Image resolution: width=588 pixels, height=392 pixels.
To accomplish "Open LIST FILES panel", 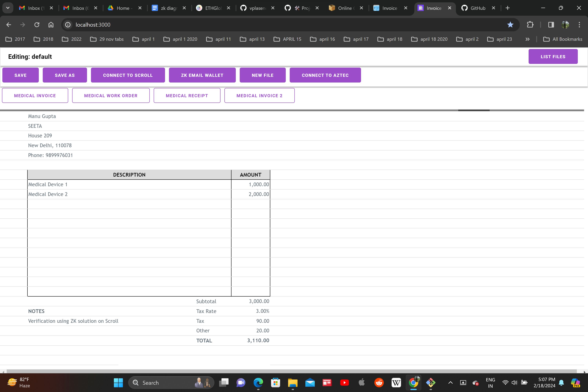I will 553,56.
